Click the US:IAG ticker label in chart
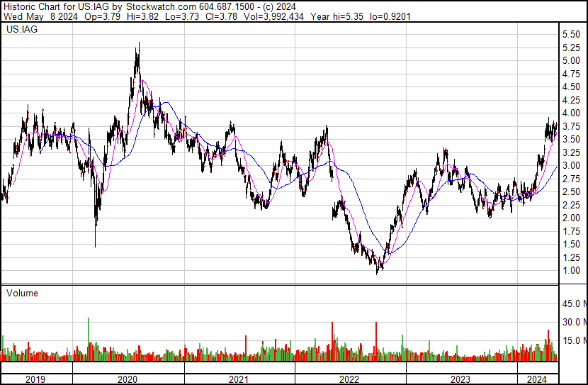The image size is (588, 385). (21, 30)
